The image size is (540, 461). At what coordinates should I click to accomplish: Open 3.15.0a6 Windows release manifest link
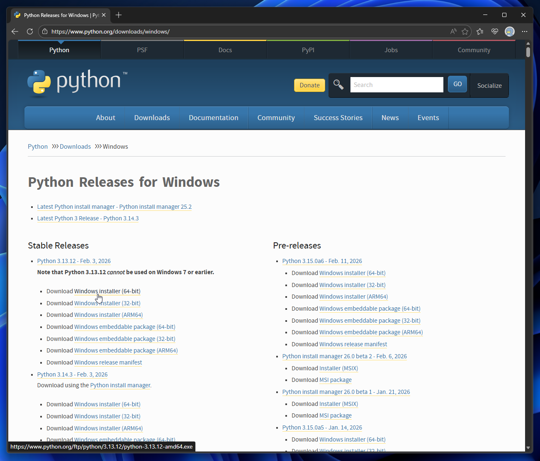[x=353, y=344]
